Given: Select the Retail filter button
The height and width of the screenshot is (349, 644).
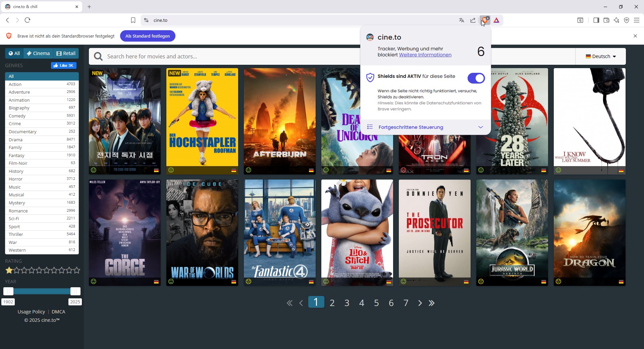Looking at the screenshot, I should [66, 53].
